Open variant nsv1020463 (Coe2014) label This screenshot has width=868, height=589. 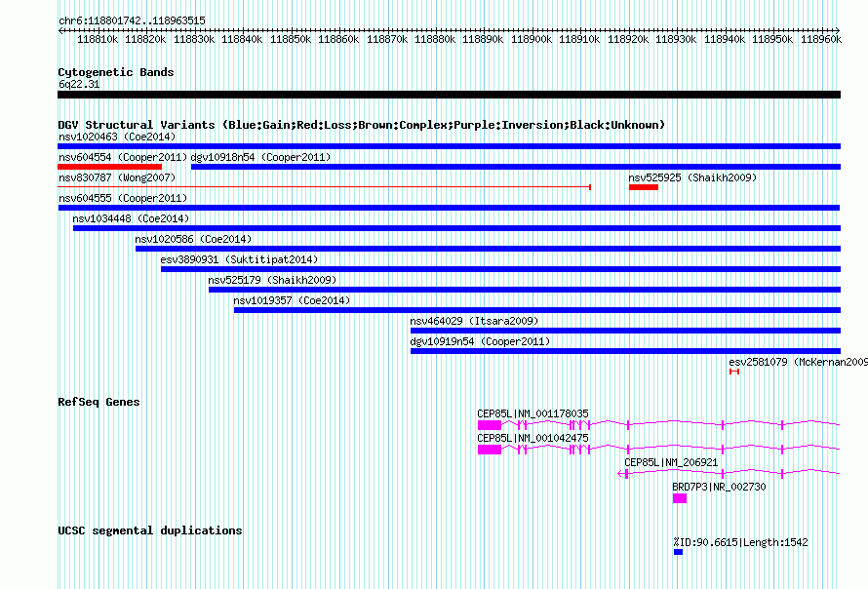(117, 137)
